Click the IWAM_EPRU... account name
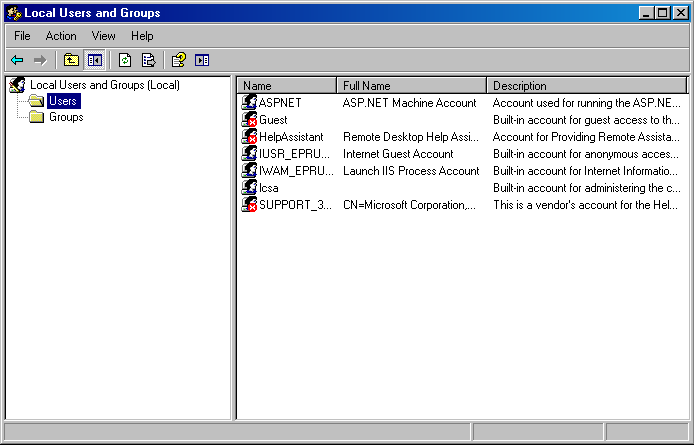 click(296, 171)
